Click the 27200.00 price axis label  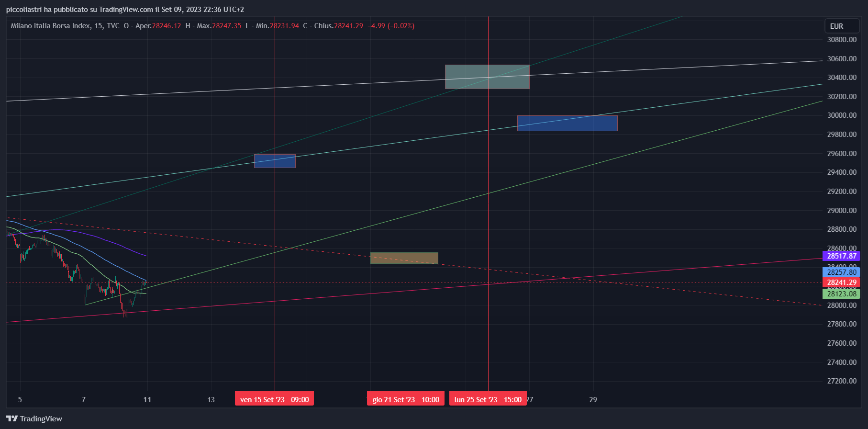(x=842, y=381)
